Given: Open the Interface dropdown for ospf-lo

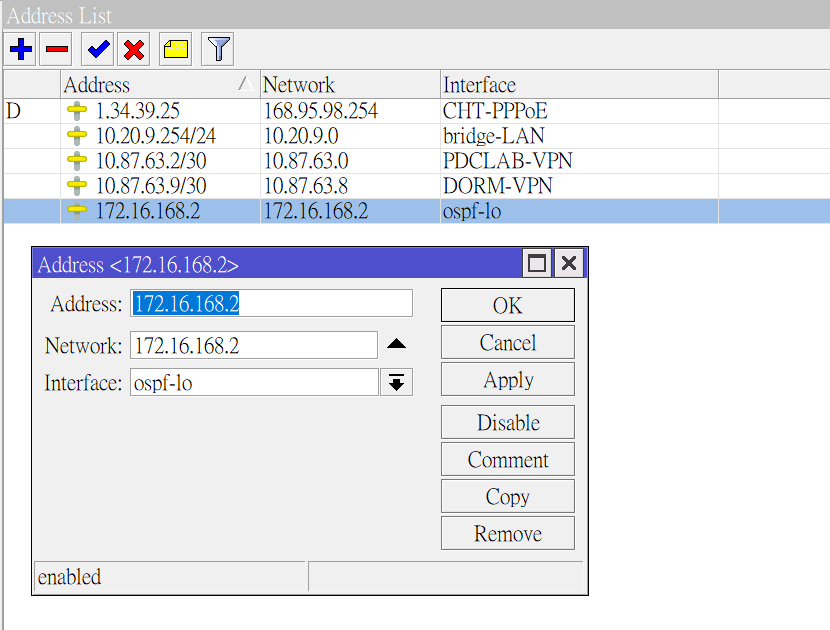Looking at the screenshot, I should (396, 382).
